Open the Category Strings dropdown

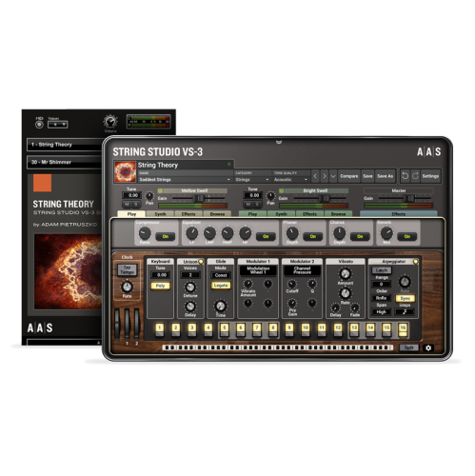point(252,180)
